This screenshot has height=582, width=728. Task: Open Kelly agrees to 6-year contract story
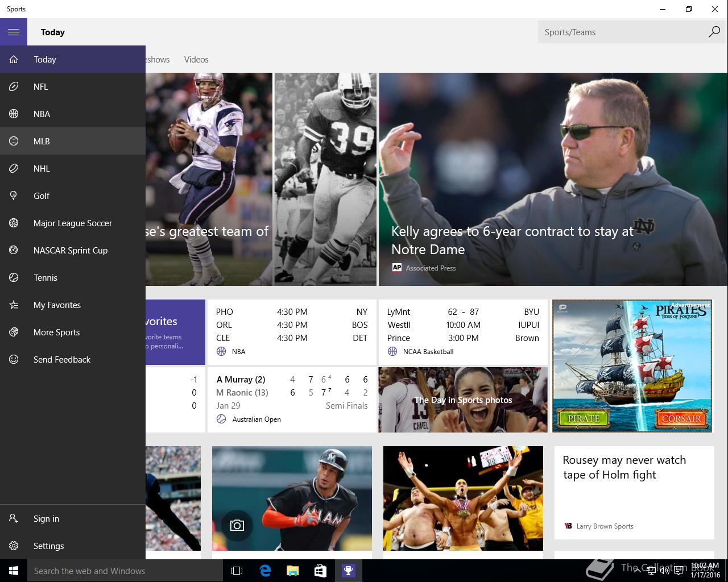click(x=553, y=179)
